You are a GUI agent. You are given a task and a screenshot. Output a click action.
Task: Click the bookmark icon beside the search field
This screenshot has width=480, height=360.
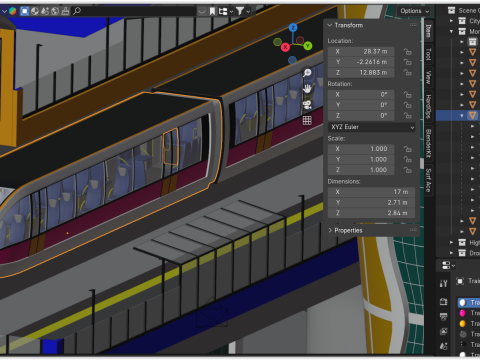click(212, 11)
